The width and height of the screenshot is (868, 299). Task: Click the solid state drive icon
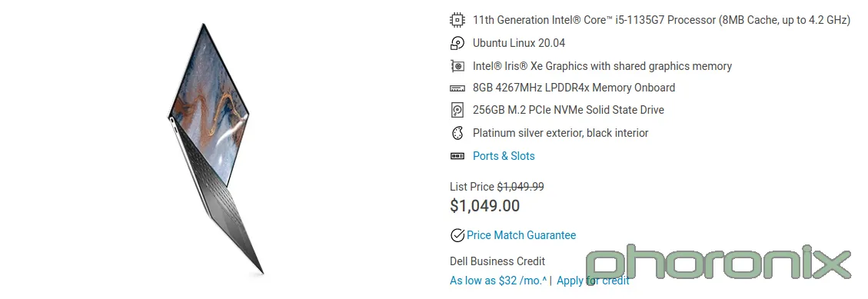(457, 110)
